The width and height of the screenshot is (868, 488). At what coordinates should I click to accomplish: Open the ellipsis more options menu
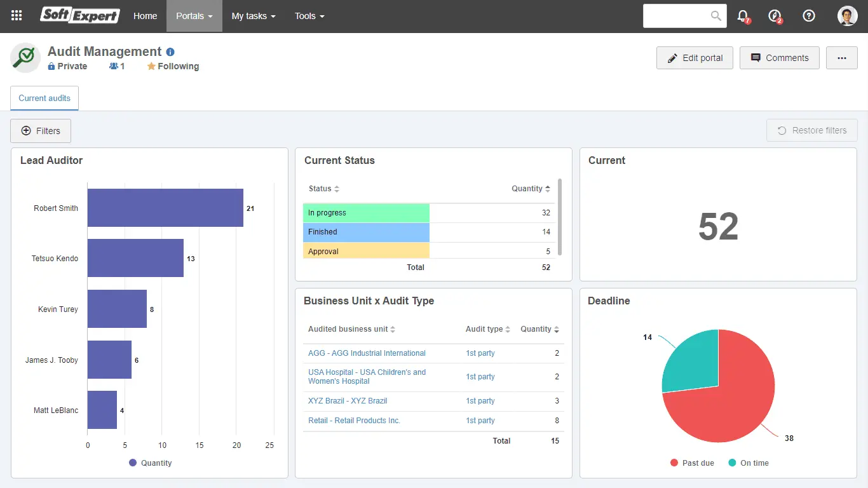click(841, 58)
